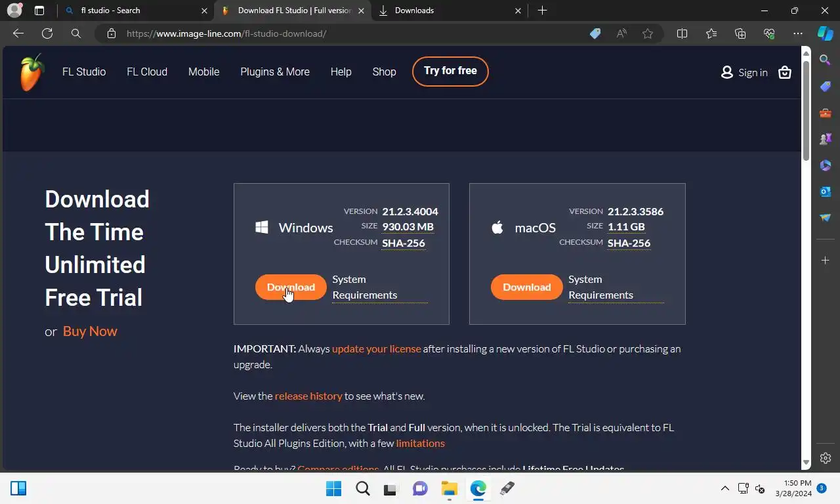This screenshot has height=504, width=840.
Task: Open the FL Studio nav menu
Action: (84, 72)
